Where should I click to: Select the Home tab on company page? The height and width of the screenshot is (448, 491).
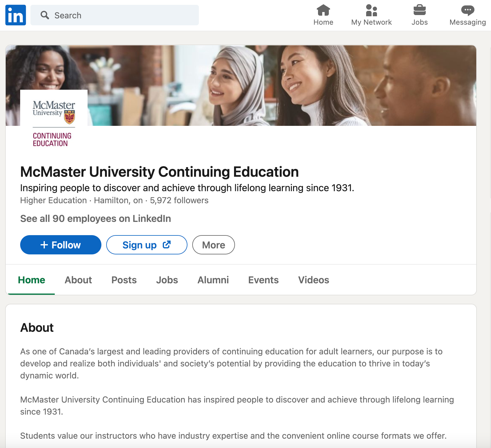32,280
